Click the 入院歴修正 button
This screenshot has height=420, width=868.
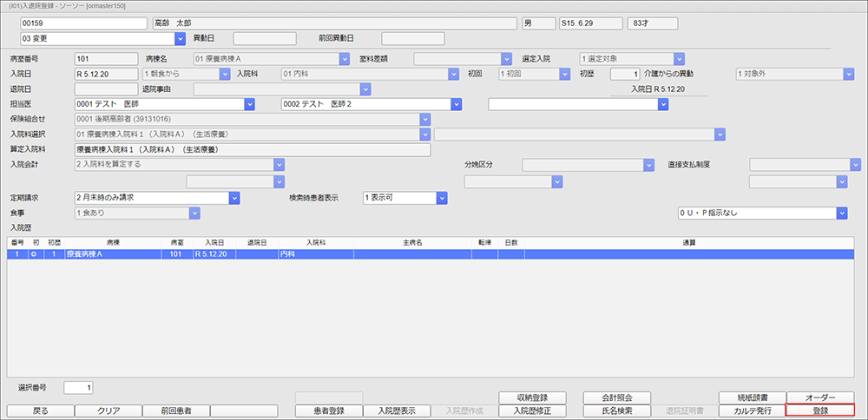533,410
